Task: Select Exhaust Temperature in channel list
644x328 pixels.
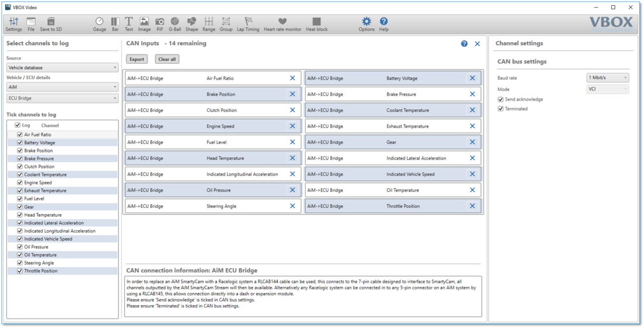Action: point(63,191)
